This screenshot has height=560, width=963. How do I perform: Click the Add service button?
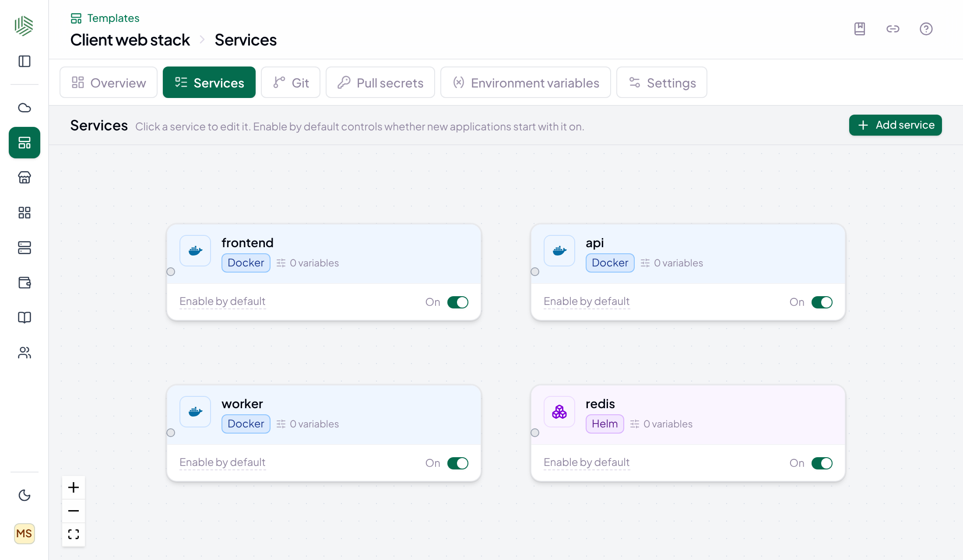coord(896,125)
